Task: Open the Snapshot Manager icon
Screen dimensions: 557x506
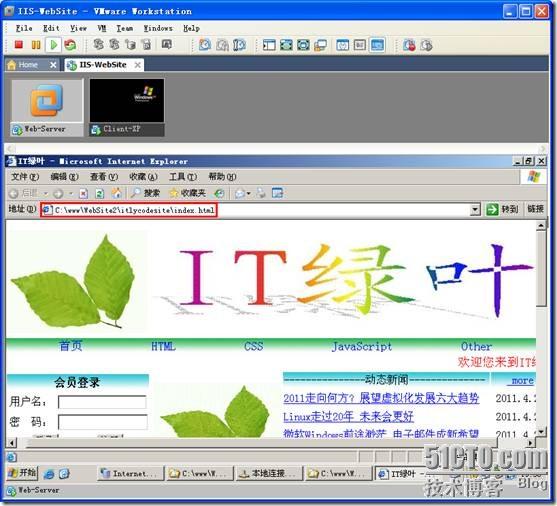Action: pos(239,45)
